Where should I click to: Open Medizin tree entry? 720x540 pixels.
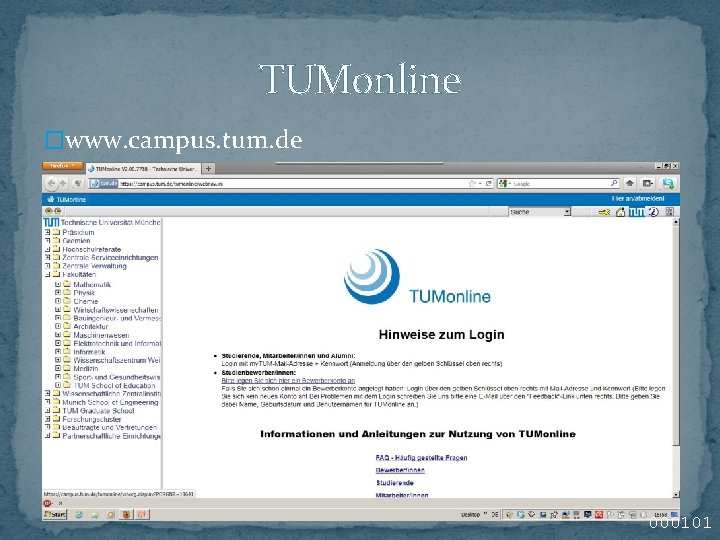pyautogui.click(x=85, y=368)
